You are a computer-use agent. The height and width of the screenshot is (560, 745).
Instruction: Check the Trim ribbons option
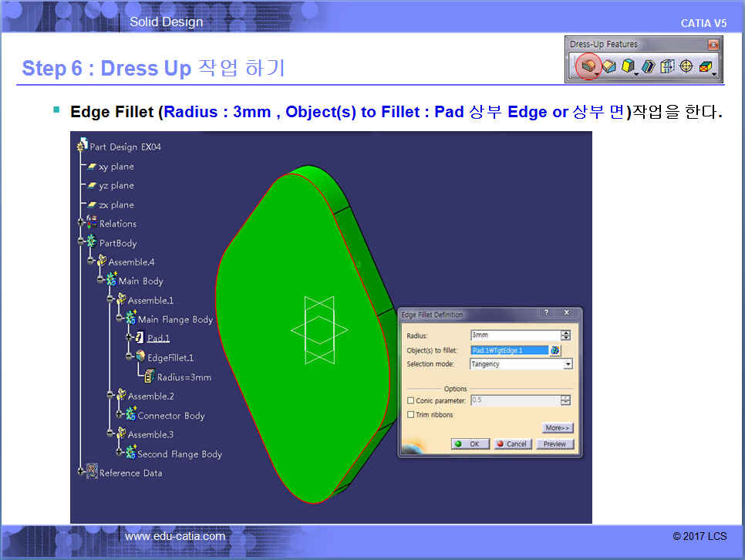point(410,415)
